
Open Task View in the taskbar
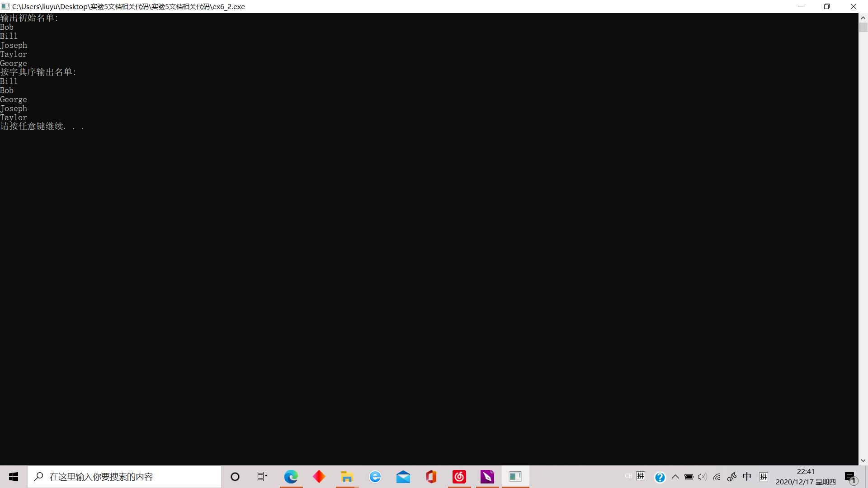[x=262, y=477]
